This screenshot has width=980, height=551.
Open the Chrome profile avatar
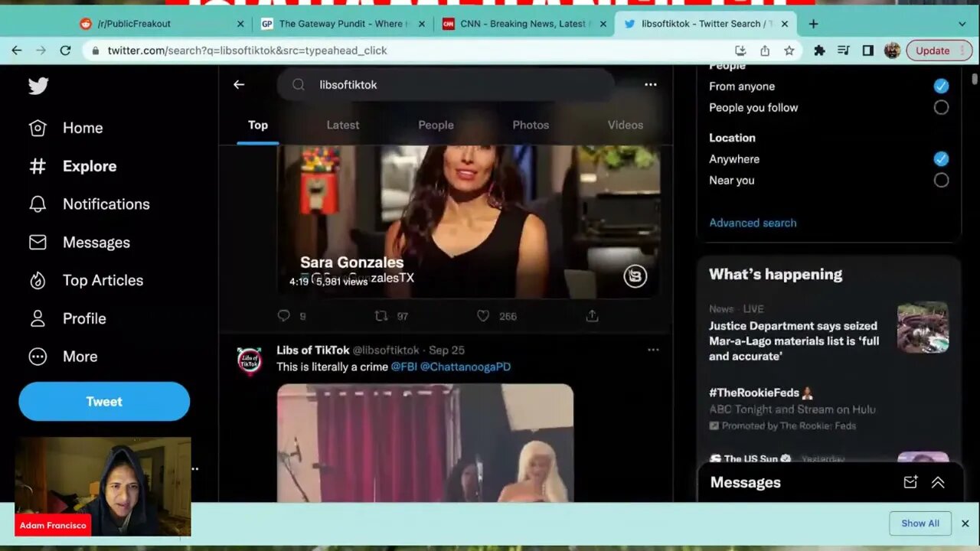click(892, 51)
